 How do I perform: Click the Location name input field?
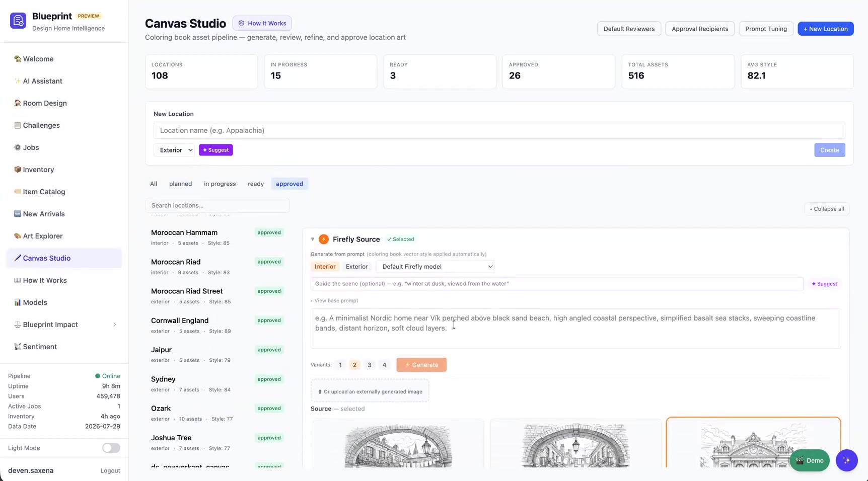click(x=499, y=130)
